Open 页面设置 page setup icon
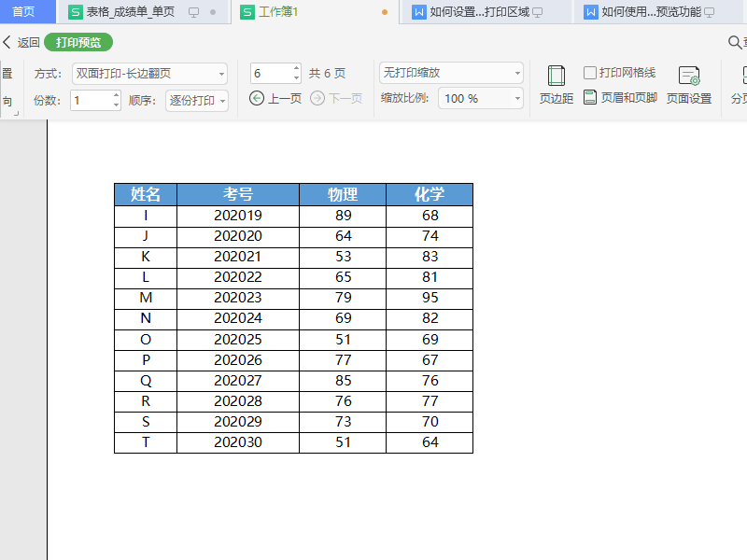 point(689,76)
